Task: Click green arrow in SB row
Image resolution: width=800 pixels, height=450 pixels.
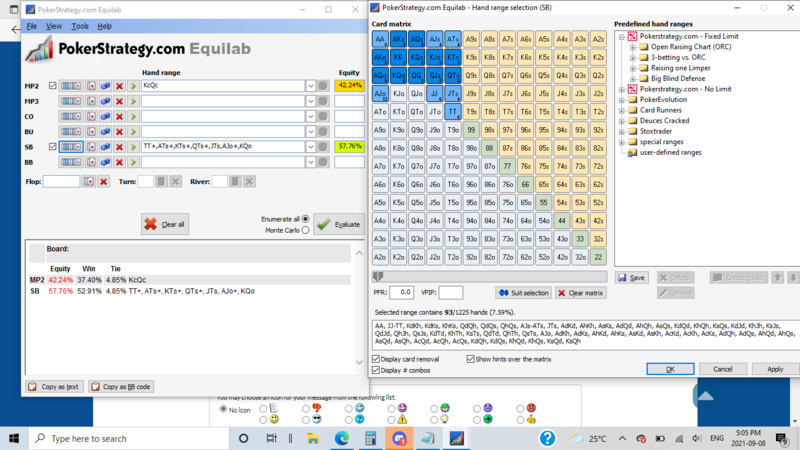Action: click(133, 147)
